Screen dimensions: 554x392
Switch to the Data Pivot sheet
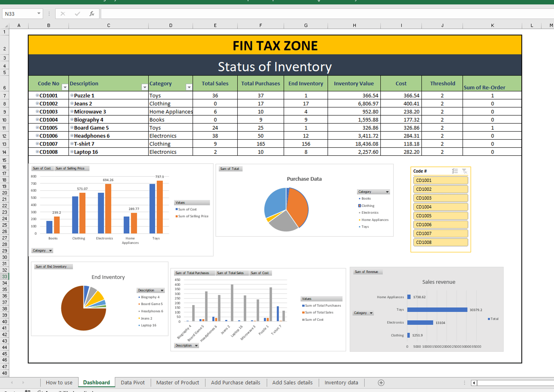tap(132, 382)
